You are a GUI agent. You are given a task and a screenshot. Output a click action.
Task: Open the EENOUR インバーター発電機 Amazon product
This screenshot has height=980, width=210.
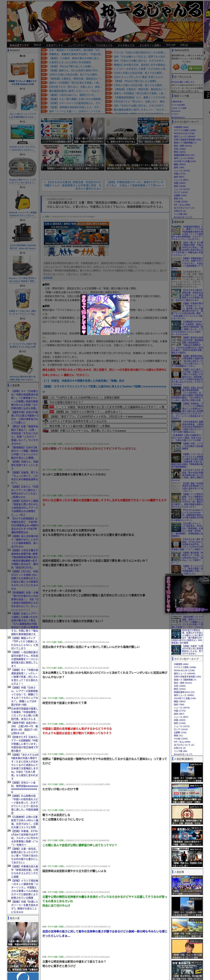pos(22,204)
